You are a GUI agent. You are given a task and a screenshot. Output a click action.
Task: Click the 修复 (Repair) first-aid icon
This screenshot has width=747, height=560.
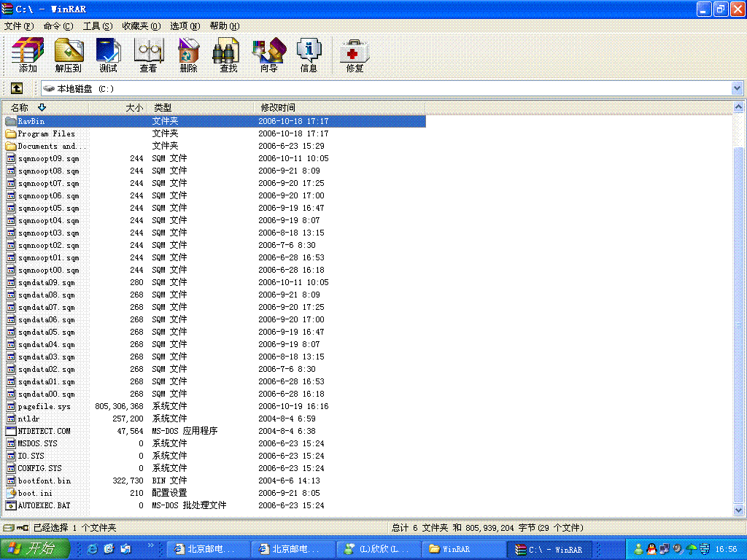(x=355, y=54)
